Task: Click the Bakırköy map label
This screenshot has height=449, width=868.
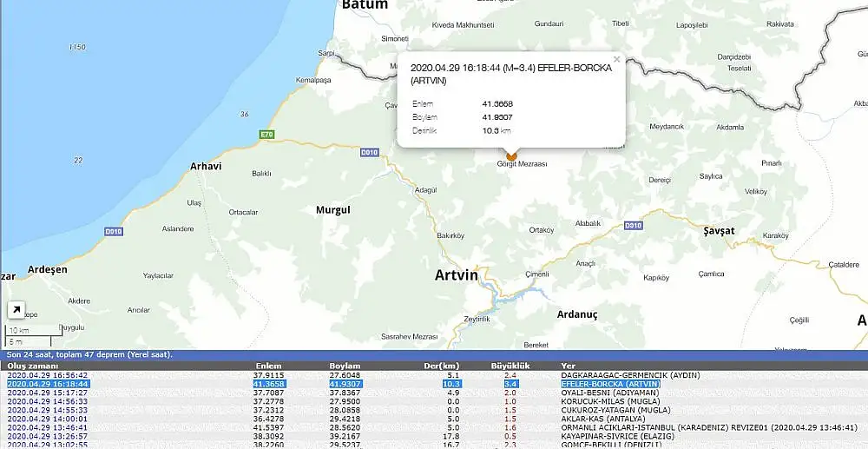Action: point(450,236)
